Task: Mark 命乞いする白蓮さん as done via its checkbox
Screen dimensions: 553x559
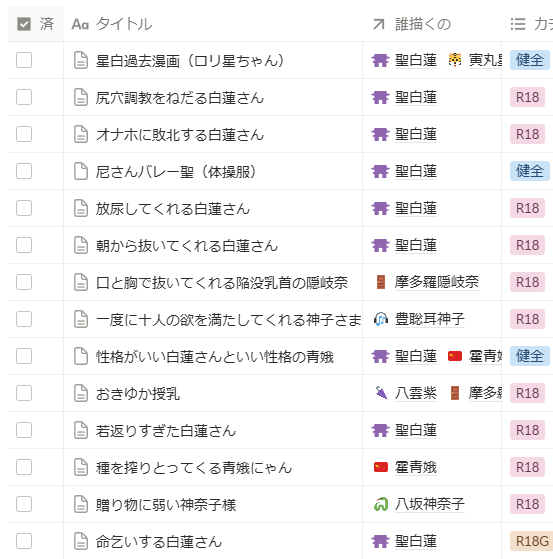Action: tap(24, 541)
